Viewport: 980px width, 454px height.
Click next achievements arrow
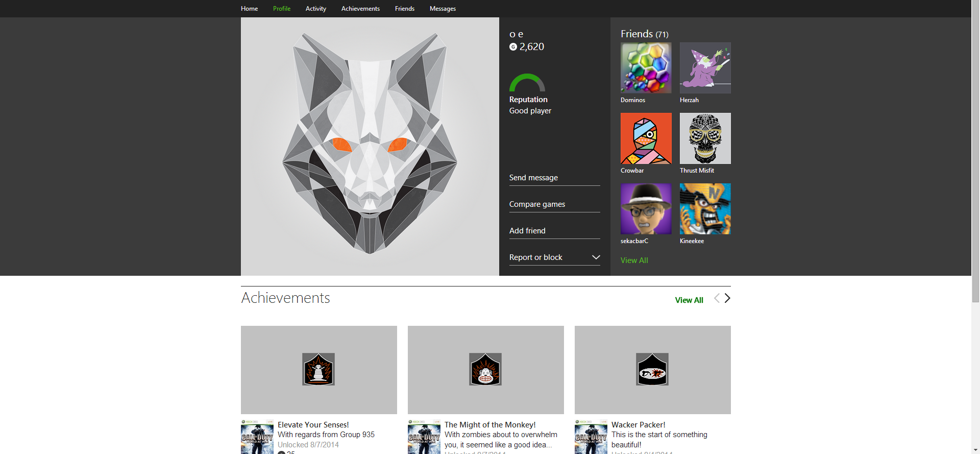coord(727,298)
